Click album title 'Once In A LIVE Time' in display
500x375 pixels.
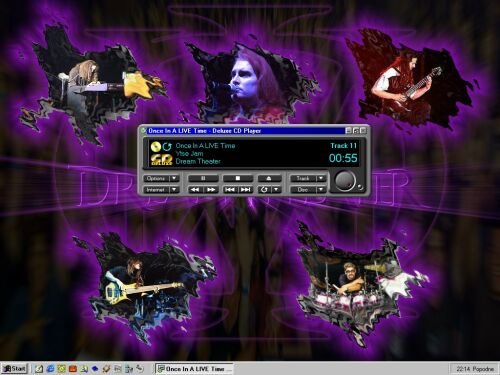pyautogui.click(x=205, y=146)
